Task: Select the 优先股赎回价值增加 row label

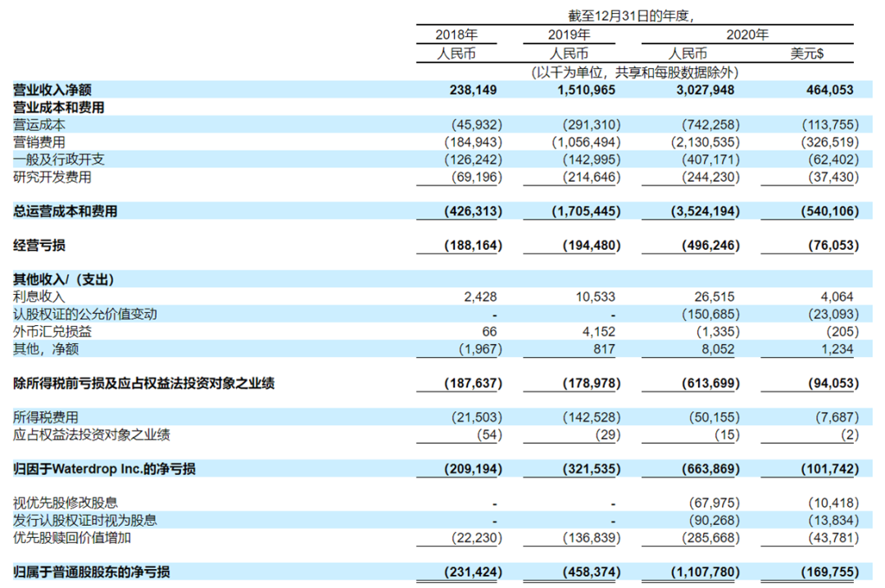Action: click(x=71, y=538)
